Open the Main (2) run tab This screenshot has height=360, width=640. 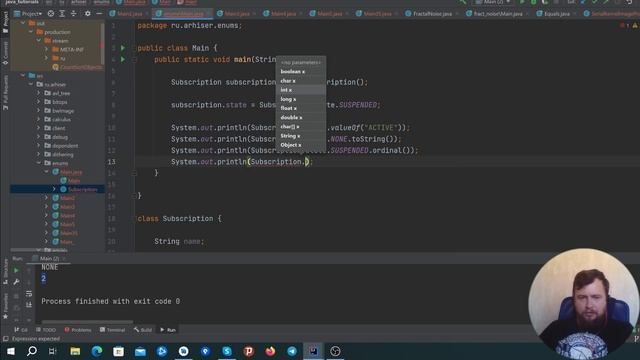pos(49,258)
